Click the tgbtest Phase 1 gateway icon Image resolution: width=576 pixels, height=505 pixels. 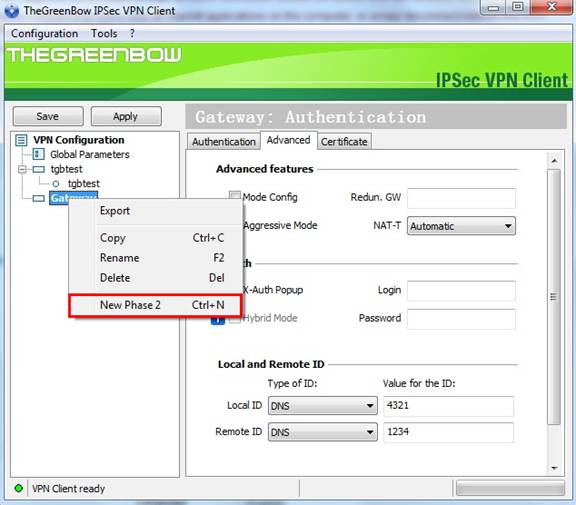pyautogui.click(x=39, y=169)
